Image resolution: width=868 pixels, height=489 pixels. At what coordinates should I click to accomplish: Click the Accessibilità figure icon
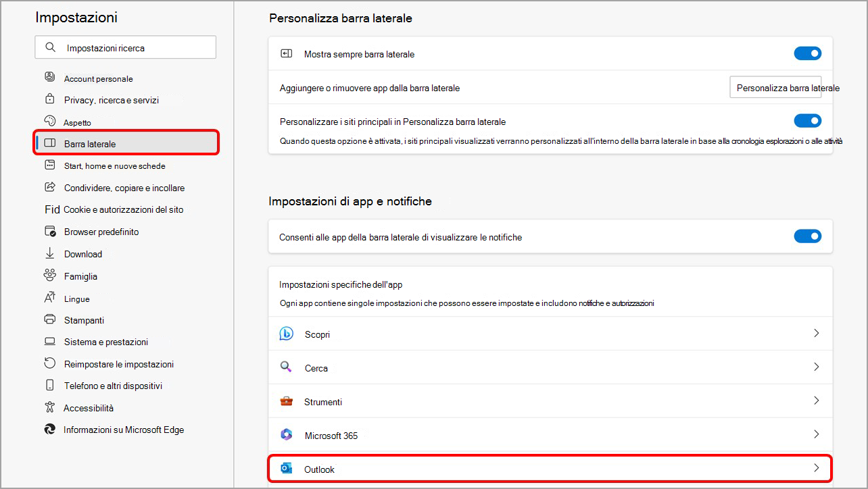[49, 407]
